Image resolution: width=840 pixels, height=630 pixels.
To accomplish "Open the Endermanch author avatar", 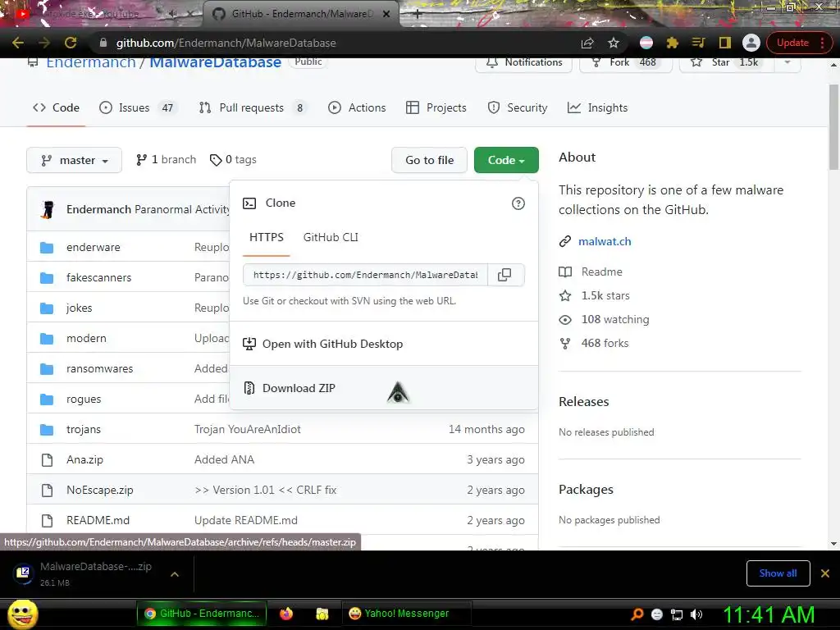I will pyautogui.click(x=48, y=209).
